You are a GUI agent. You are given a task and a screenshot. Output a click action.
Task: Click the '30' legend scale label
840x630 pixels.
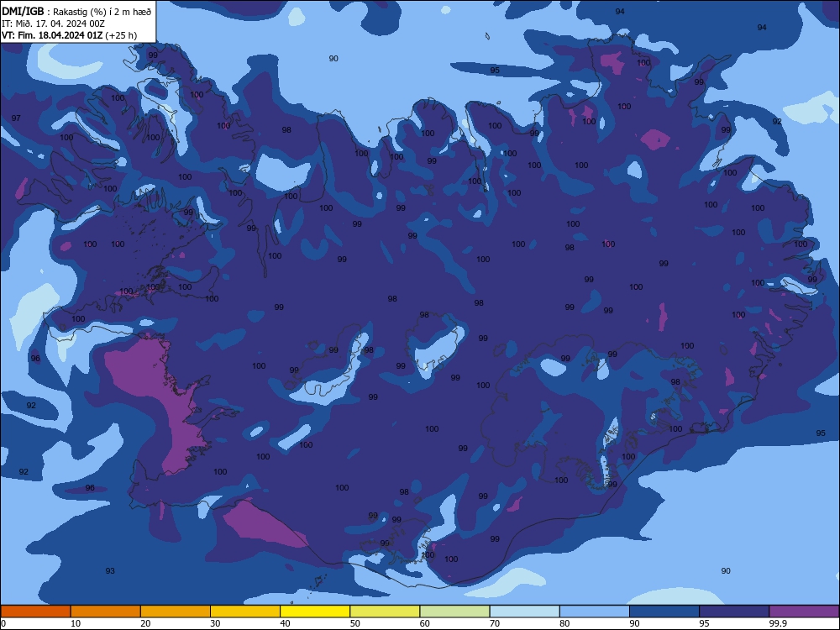[x=215, y=623]
